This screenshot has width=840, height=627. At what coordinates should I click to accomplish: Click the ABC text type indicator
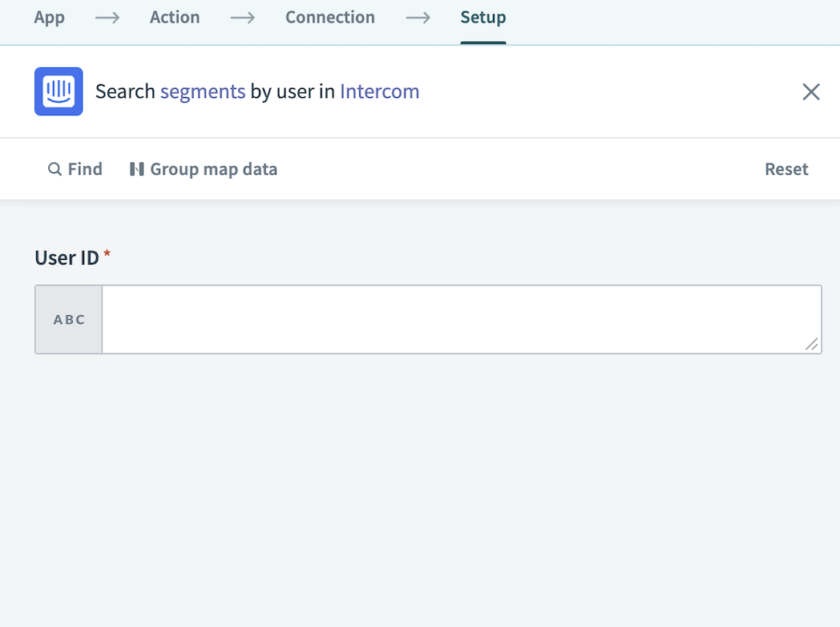(68, 319)
